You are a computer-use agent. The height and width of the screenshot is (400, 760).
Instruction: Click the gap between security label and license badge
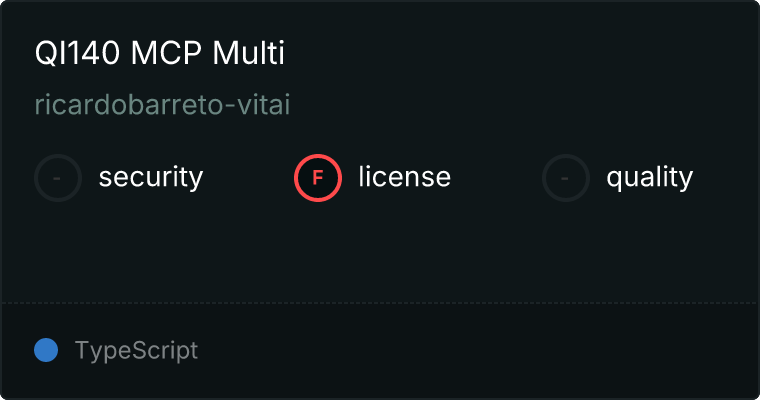[248, 178]
